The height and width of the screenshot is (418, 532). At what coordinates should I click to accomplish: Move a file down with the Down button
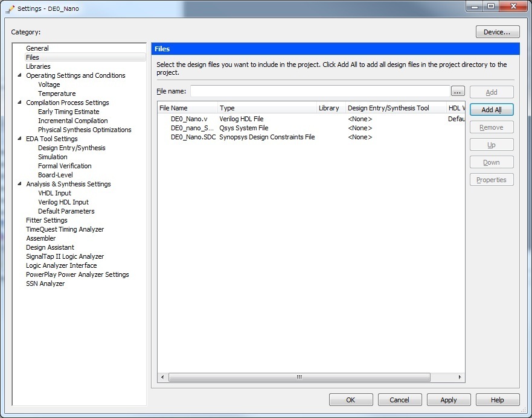491,162
